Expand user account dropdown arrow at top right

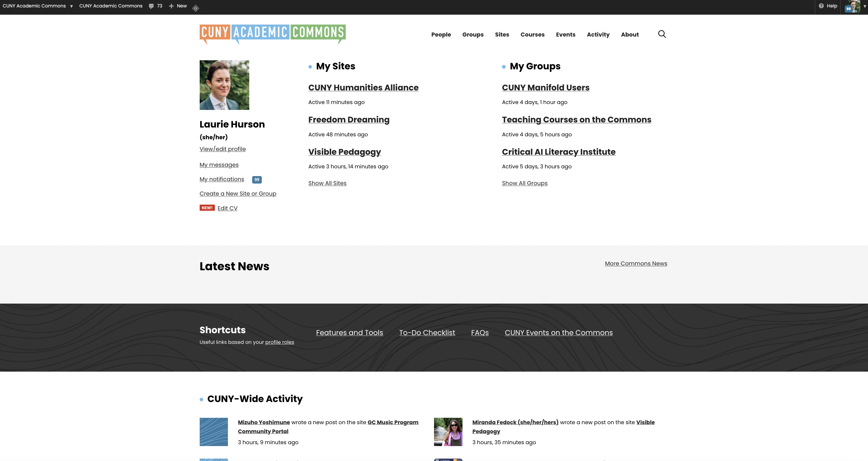[865, 6]
